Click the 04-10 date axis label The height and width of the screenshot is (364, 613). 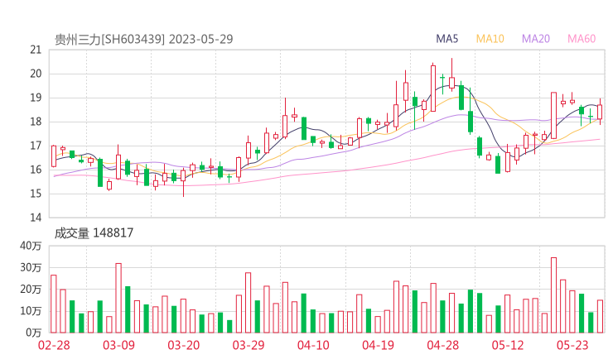pos(313,345)
